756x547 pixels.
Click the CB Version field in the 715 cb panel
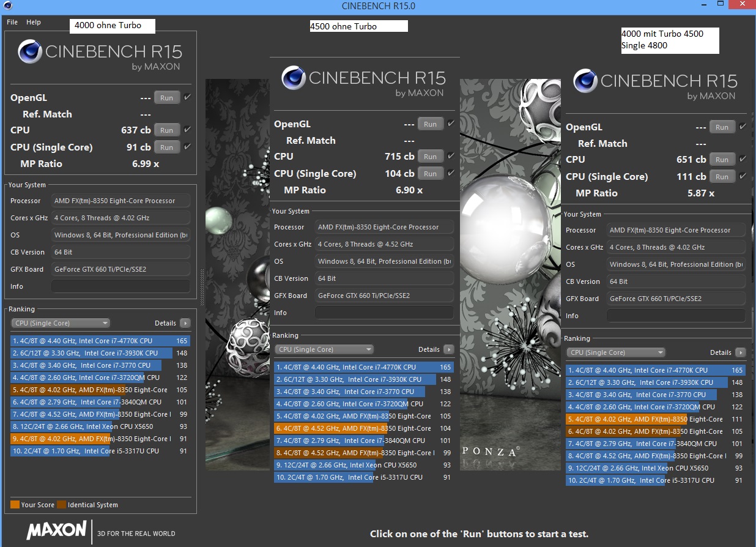(x=384, y=278)
